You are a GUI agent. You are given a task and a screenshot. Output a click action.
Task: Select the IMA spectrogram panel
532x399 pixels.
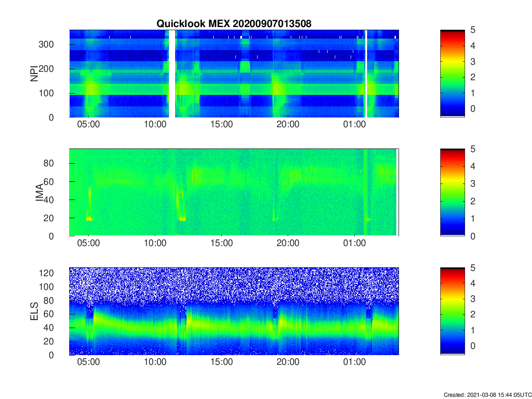point(234,192)
